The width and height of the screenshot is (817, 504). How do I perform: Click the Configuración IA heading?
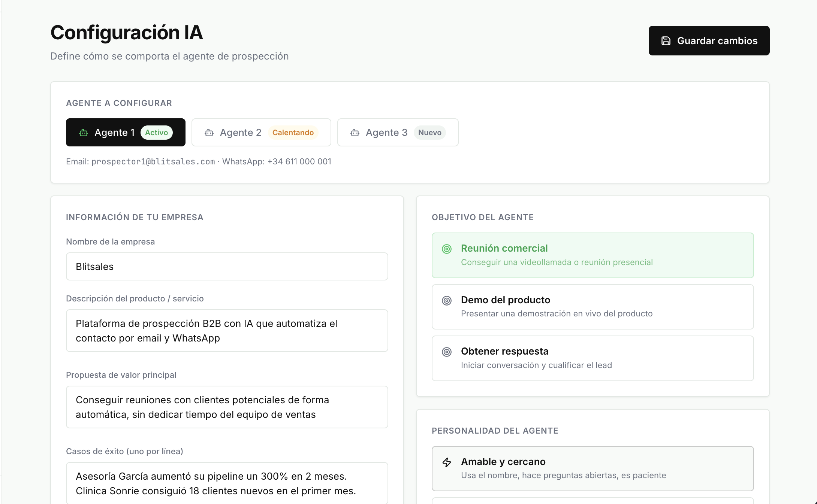[127, 33]
